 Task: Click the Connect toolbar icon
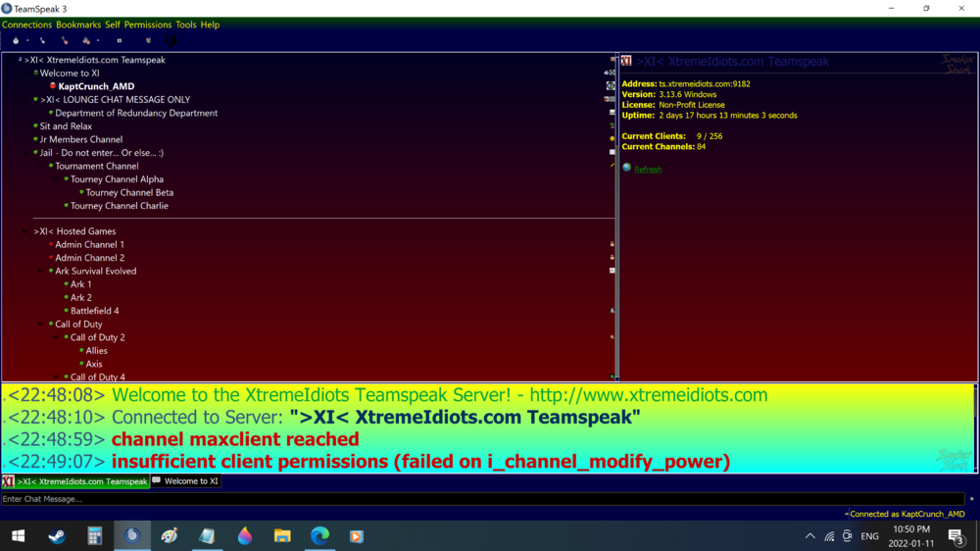15,41
